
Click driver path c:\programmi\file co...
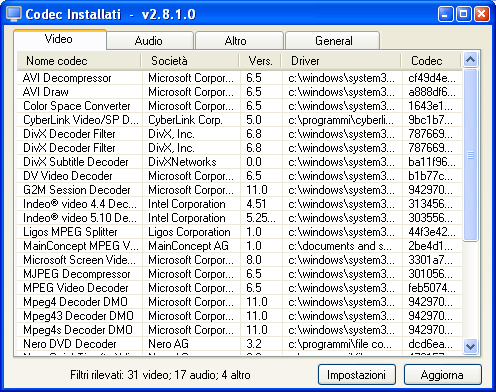pos(340,344)
